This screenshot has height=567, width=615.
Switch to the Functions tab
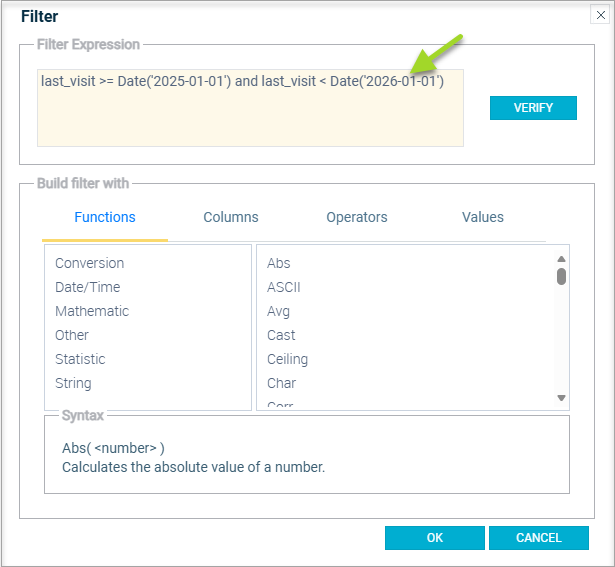click(x=105, y=217)
